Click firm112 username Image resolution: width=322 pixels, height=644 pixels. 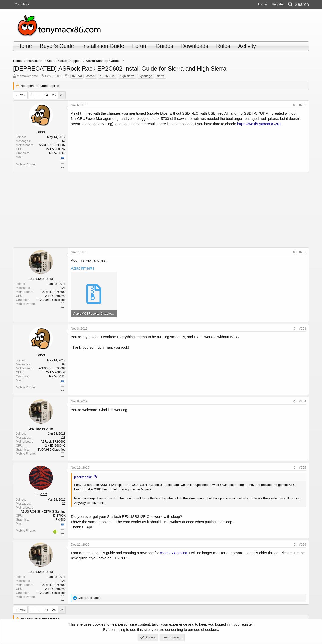(x=41, y=494)
